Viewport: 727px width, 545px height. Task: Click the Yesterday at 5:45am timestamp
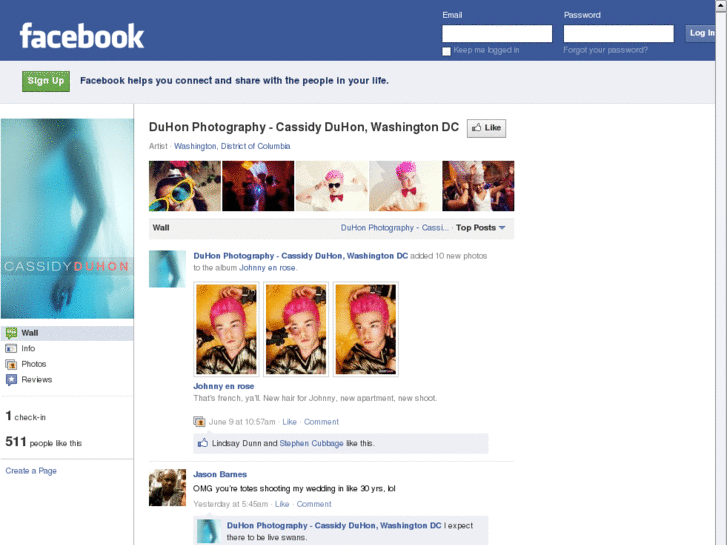pos(230,504)
